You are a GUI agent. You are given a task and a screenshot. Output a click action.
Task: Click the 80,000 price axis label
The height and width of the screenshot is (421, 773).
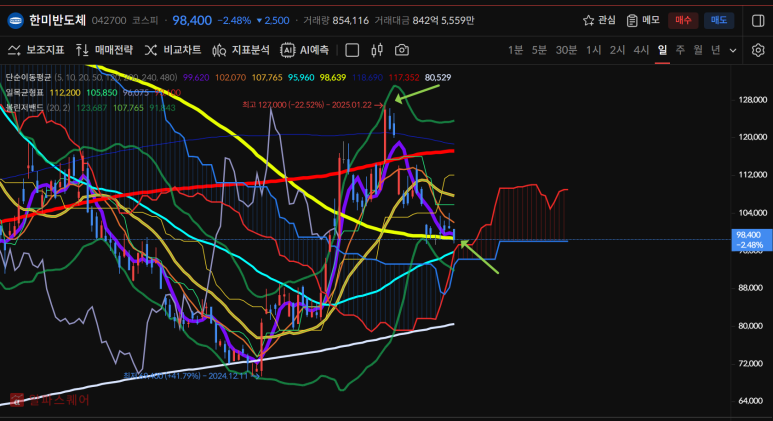click(751, 325)
